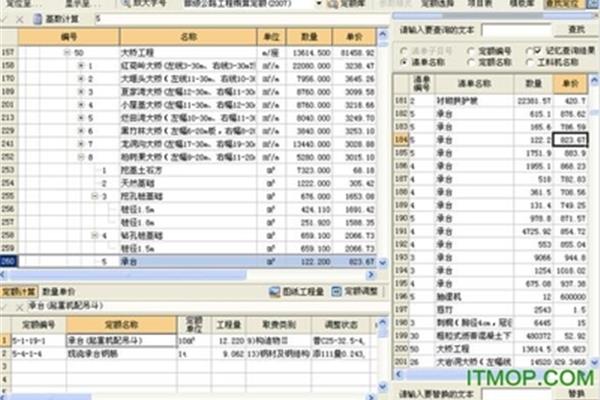Toggle the 记忆查询结果 checkbox
600x400 pixels.
pos(537,51)
